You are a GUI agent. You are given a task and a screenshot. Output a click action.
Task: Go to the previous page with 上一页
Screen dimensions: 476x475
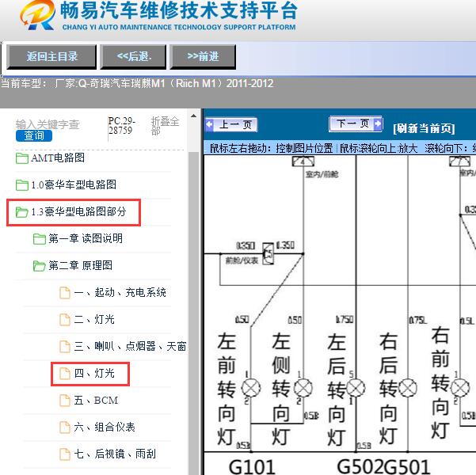pos(231,124)
